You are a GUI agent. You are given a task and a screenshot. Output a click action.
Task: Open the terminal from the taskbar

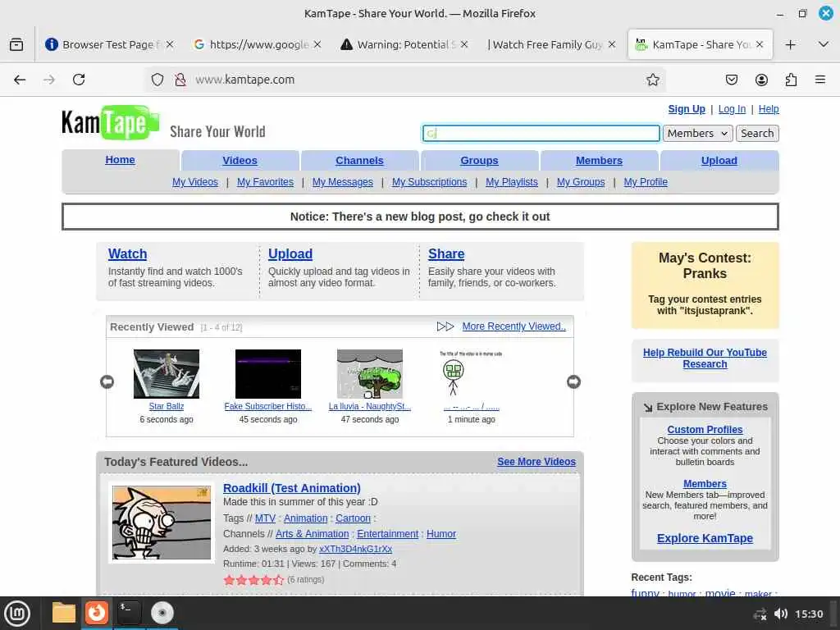(x=129, y=613)
